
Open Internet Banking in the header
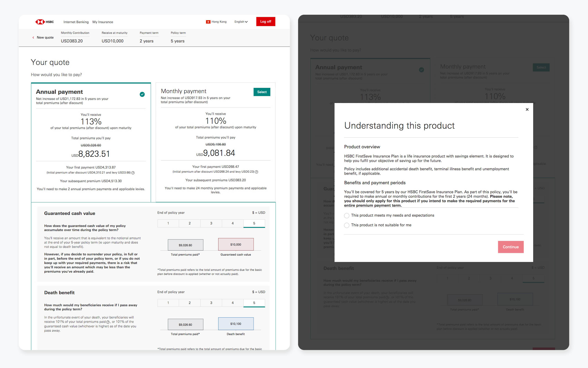(x=76, y=22)
